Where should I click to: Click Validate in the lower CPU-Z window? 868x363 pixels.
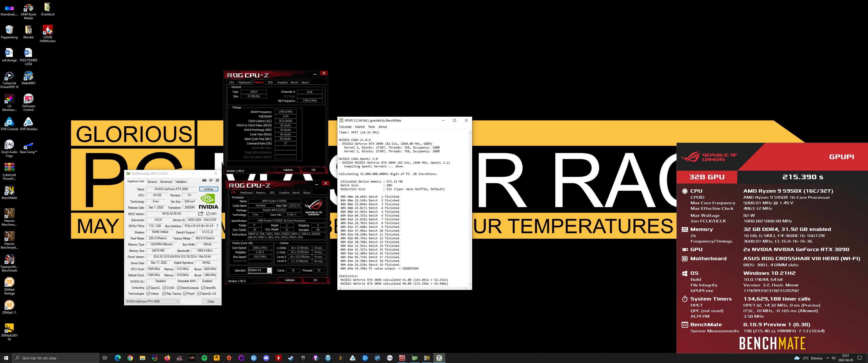pyautogui.click(x=290, y=280)
